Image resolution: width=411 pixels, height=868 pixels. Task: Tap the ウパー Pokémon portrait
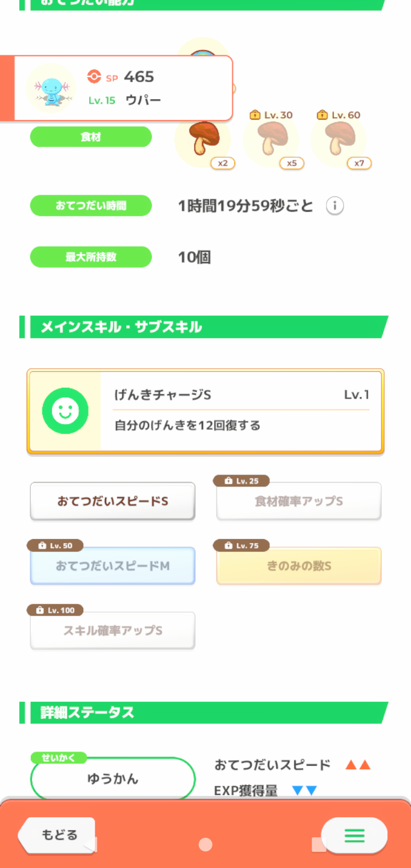click(x=51, y=88)
